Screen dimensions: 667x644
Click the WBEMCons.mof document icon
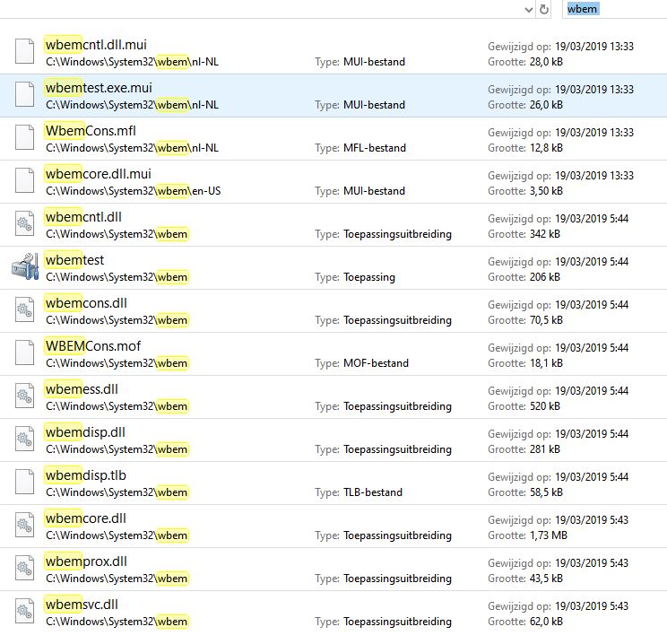click(25, 354)
